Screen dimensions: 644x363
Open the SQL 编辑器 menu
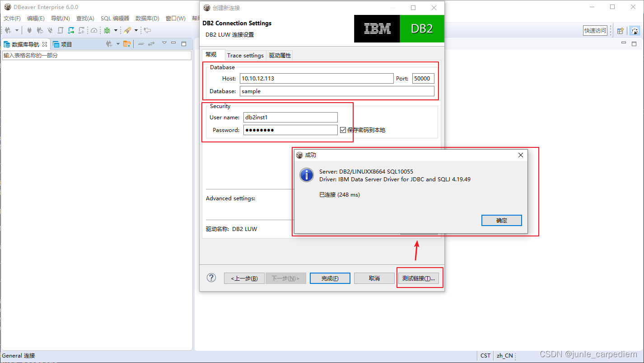(x=115, y=19)
